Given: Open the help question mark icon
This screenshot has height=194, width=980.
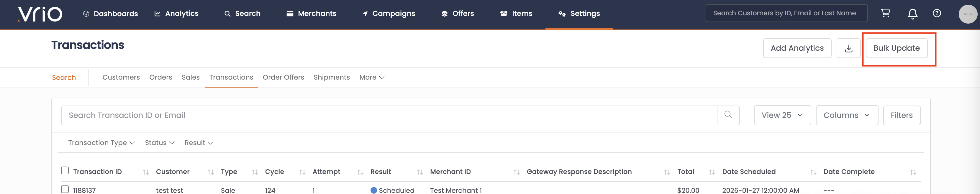Looking at the screenshot, I should pyautogui.click(x=937, y=13).
